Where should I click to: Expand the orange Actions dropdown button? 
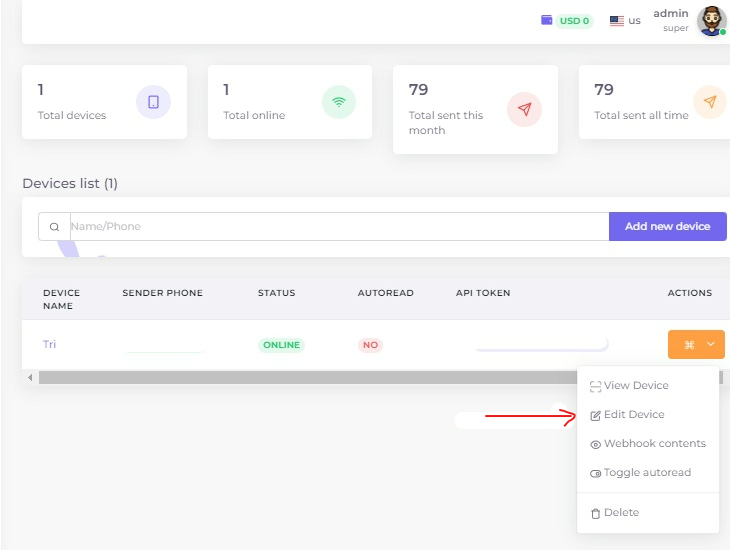pos(696,344)
